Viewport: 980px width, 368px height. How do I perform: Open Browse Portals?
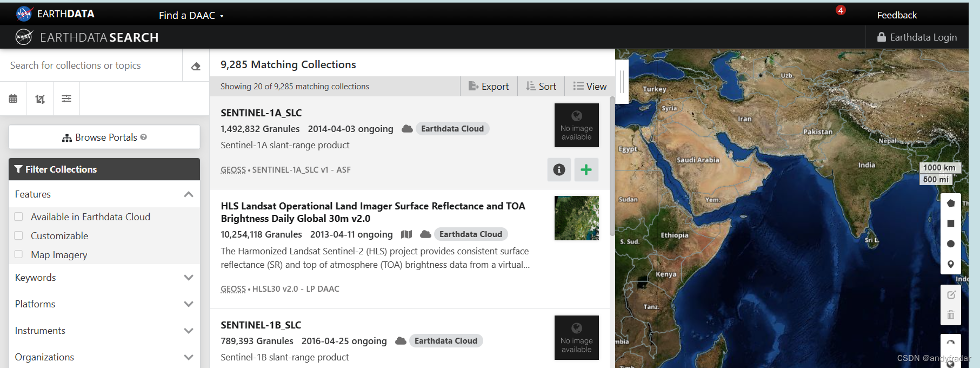[x=104, y=137]
